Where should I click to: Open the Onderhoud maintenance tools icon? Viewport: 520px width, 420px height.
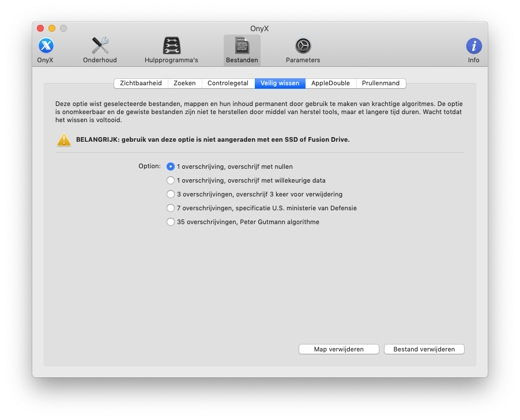(100, 50)
